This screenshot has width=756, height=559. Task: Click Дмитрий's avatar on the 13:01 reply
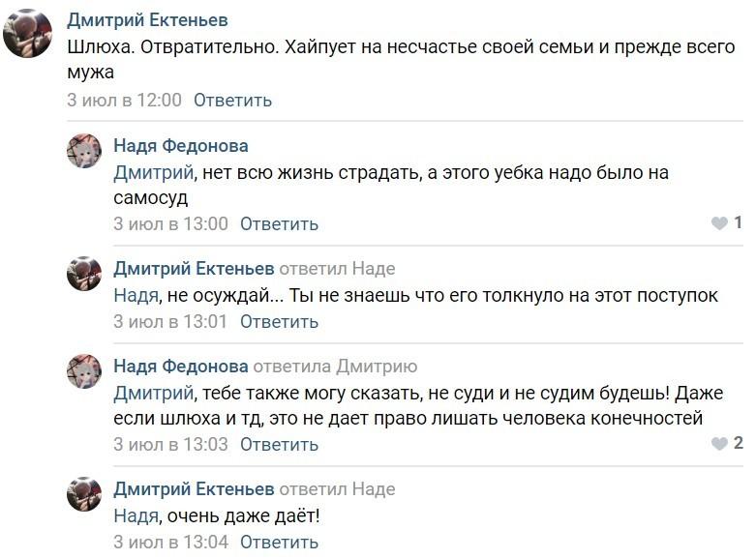point(84,274)
